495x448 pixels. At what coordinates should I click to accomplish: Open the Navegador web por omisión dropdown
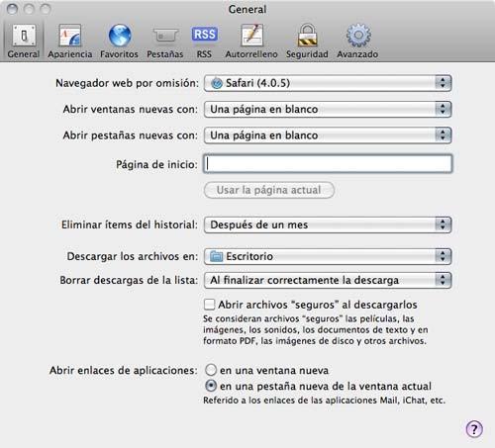tap(328, 83)
